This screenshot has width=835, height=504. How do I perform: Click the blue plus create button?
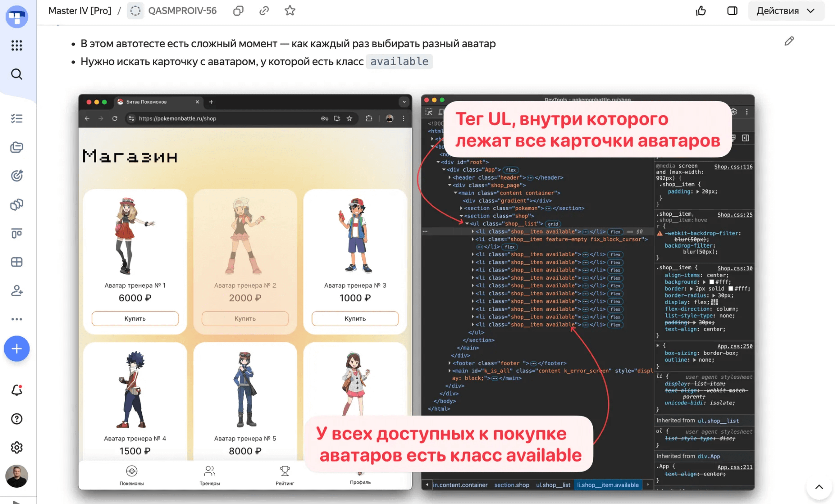17,349
